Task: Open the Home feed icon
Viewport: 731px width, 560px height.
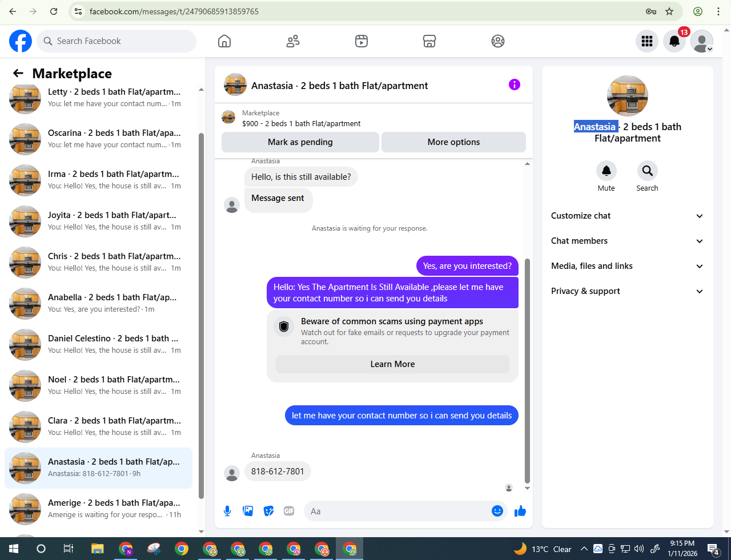Action: coord(224,41)
